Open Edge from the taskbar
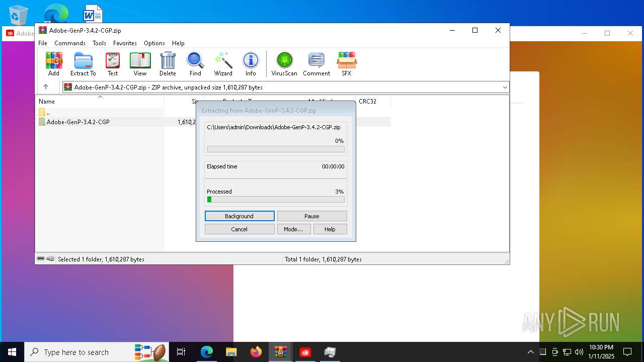This screenshot has height=362, width=644. click(207, 352)
